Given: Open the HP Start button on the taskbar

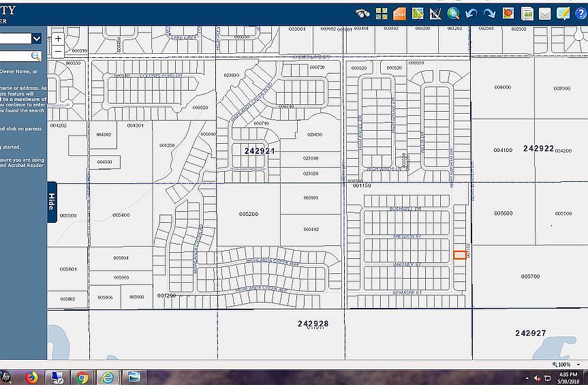Looking at the screenshot, I should (5, 377).
